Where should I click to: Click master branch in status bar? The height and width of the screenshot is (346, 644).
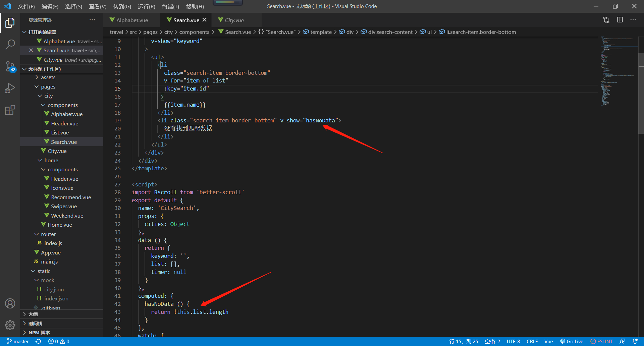click(18, 341)
